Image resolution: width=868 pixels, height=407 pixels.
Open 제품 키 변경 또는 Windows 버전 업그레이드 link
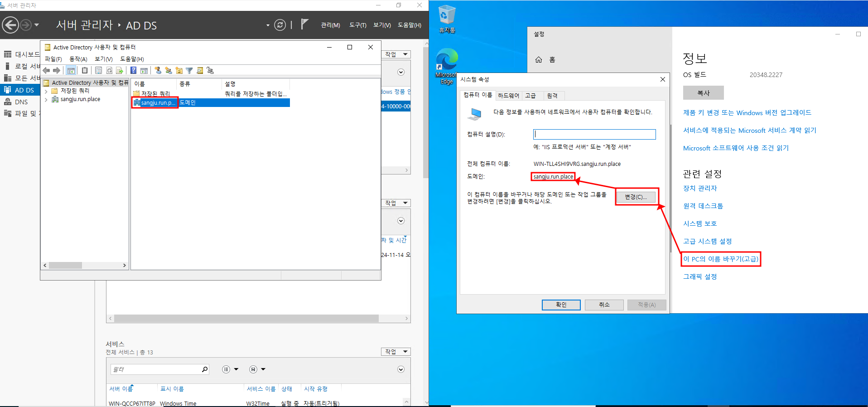(x=747, y=113)
